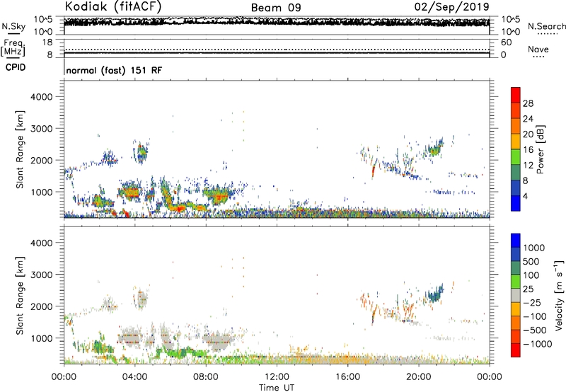Click the Freq. [MHz] axis label
Image resolution: width=566 pixels, height=392 pixels.
click(13, 48)
